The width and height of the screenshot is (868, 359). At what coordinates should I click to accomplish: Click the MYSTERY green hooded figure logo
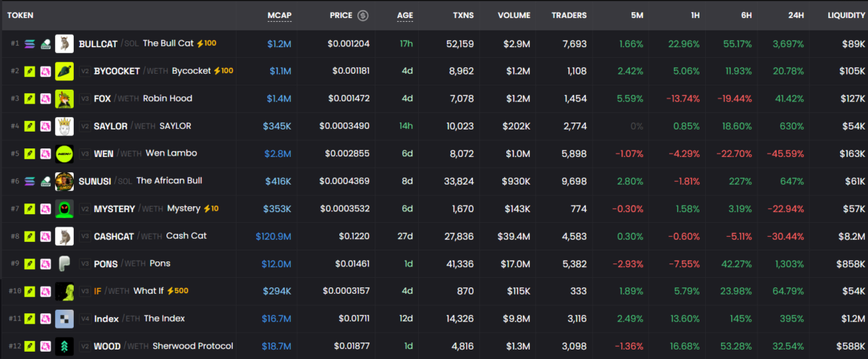(64, 208)
